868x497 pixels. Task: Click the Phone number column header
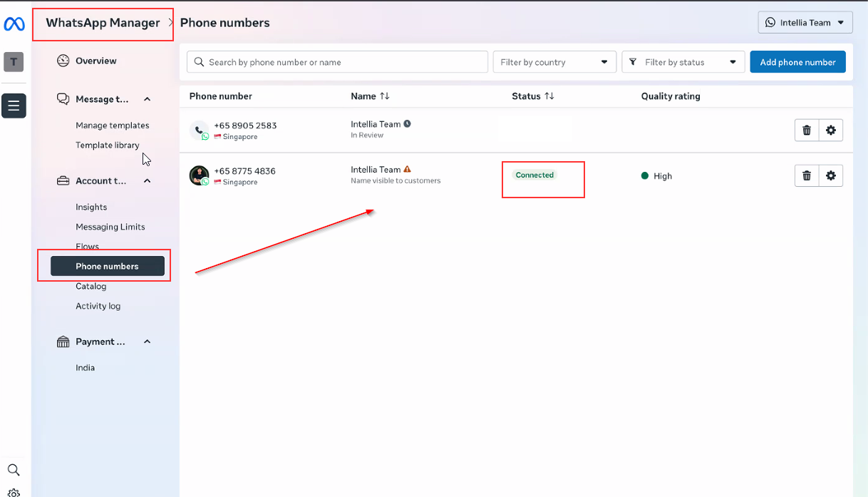(221, 96)
